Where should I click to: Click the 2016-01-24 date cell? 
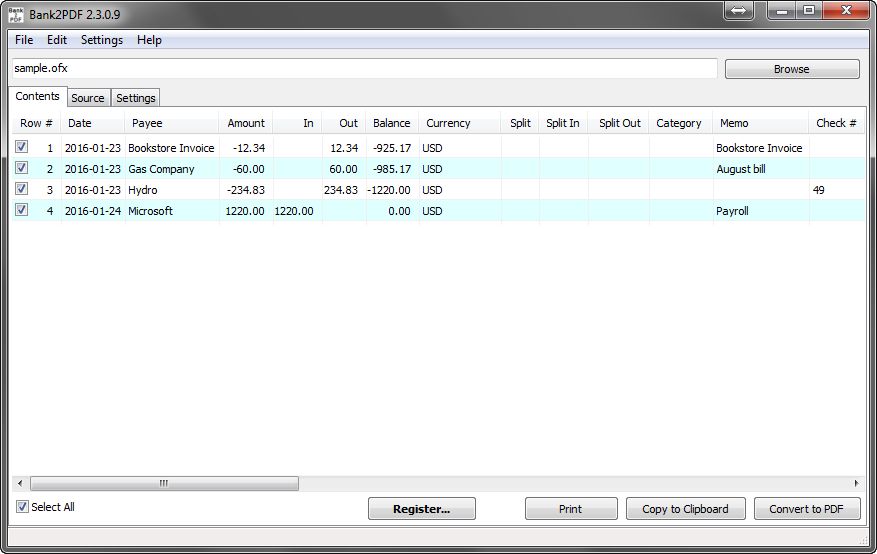[x=93, y=211]
